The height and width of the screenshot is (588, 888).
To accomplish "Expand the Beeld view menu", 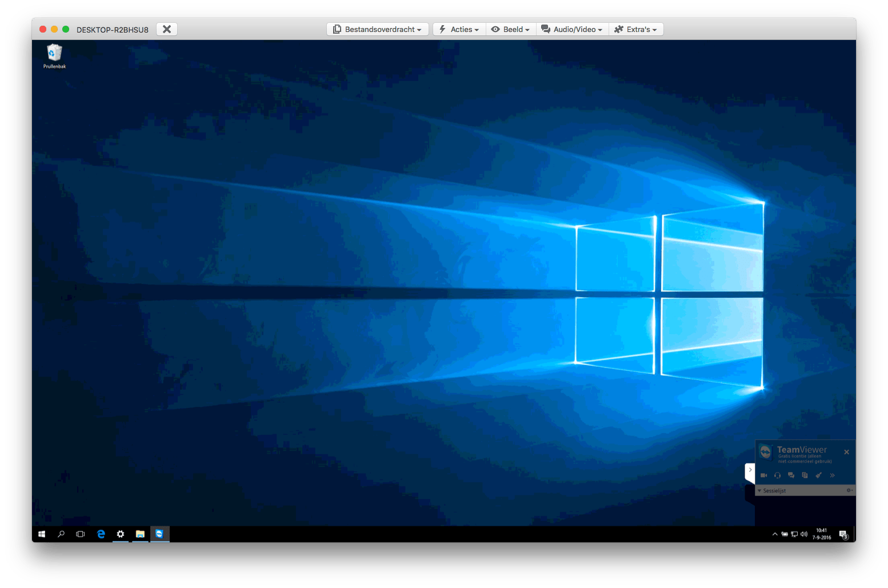I will pos(511,29).
